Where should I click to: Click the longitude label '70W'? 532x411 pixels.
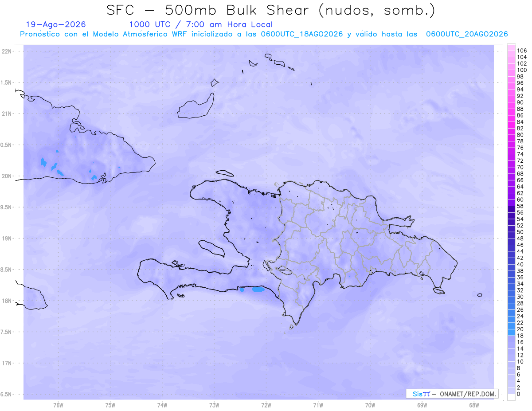370,405
